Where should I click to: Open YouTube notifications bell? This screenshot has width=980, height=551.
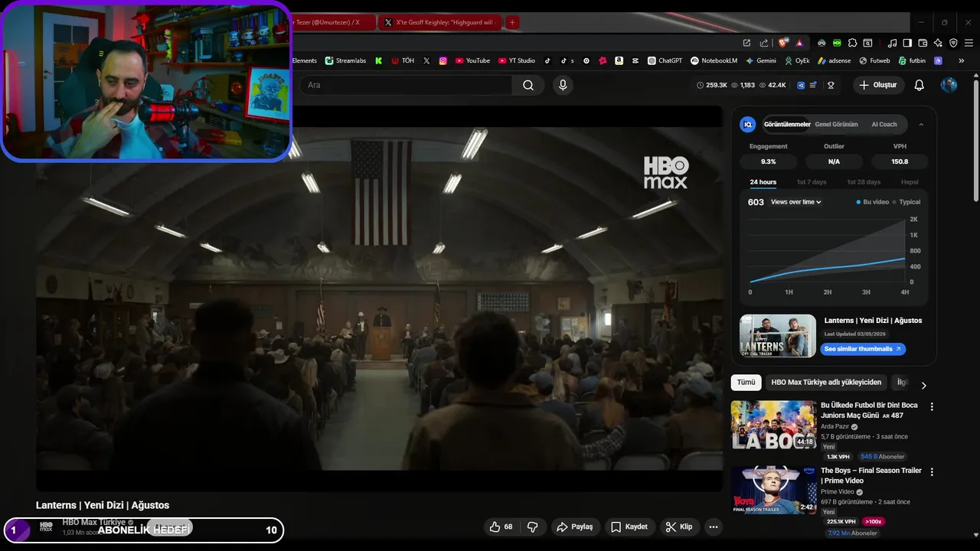(x=920, y=85)
